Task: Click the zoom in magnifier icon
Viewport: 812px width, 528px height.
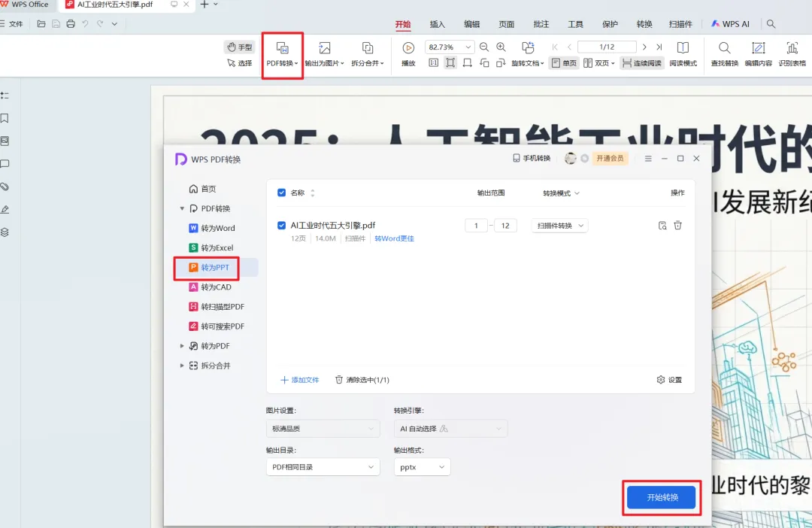Action: (x=501, y=47)
